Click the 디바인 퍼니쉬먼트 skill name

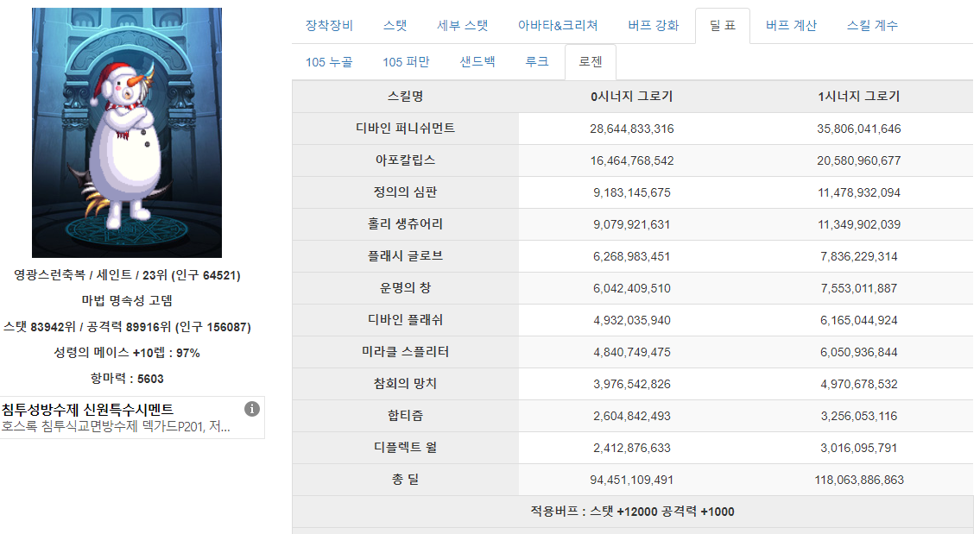[x=406, y=128]
